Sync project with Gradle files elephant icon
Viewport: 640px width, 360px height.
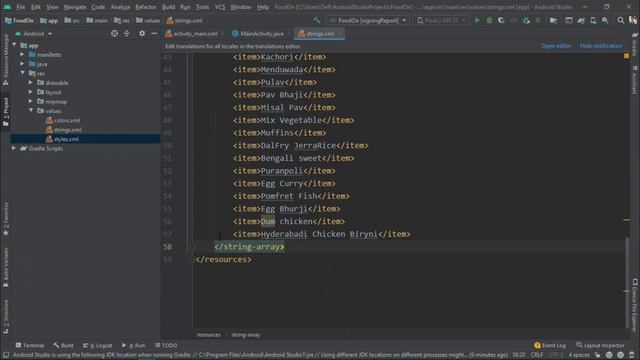point(581,20)
